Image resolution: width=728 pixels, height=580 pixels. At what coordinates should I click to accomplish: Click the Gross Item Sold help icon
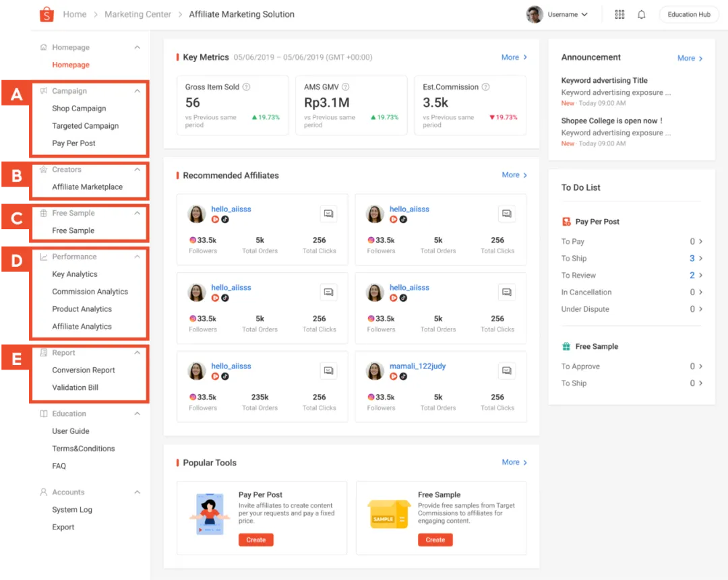coord(247,87)
